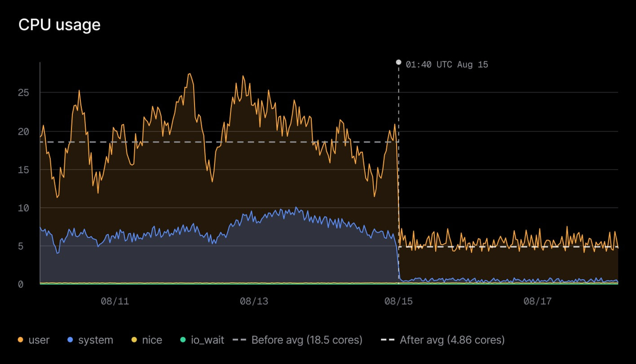Select the 01:40 UTC Aug 15 annotation label
The width and height of the screenshot is (636, 364).
click(x=446, y=65)
